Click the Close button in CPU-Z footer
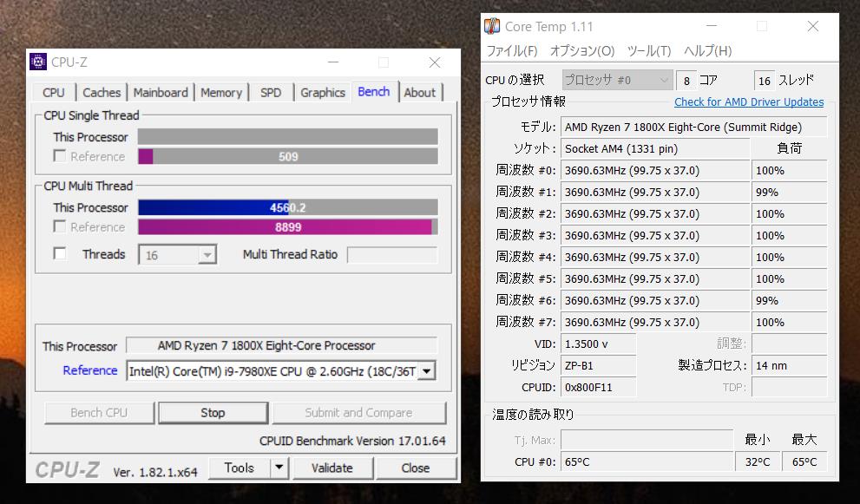Screen dimensions: 860x504 [416, 468]
